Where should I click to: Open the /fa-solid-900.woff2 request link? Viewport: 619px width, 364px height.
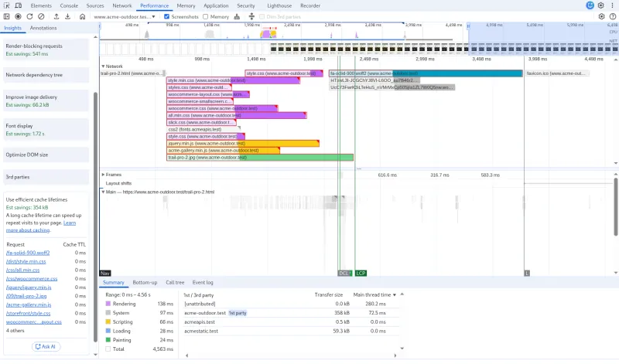pos(28,253)
